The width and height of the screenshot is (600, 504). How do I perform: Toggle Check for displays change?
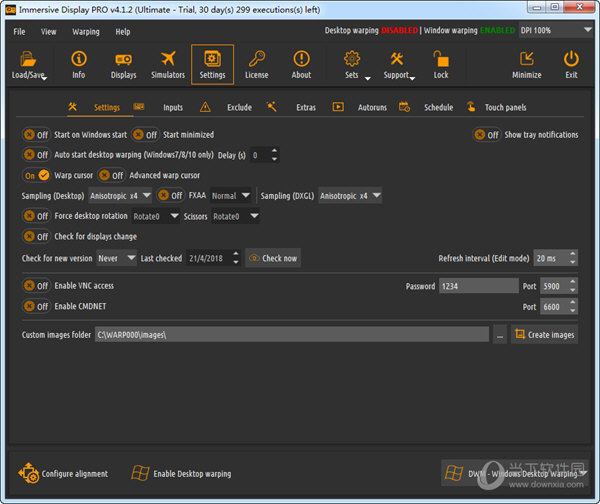36,237
